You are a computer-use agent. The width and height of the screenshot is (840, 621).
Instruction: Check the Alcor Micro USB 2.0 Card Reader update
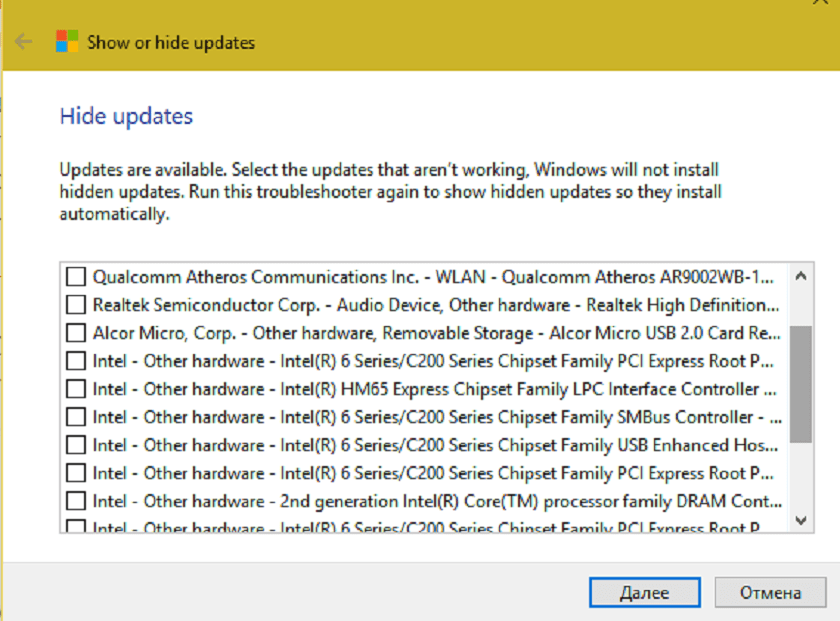(75, 333)
